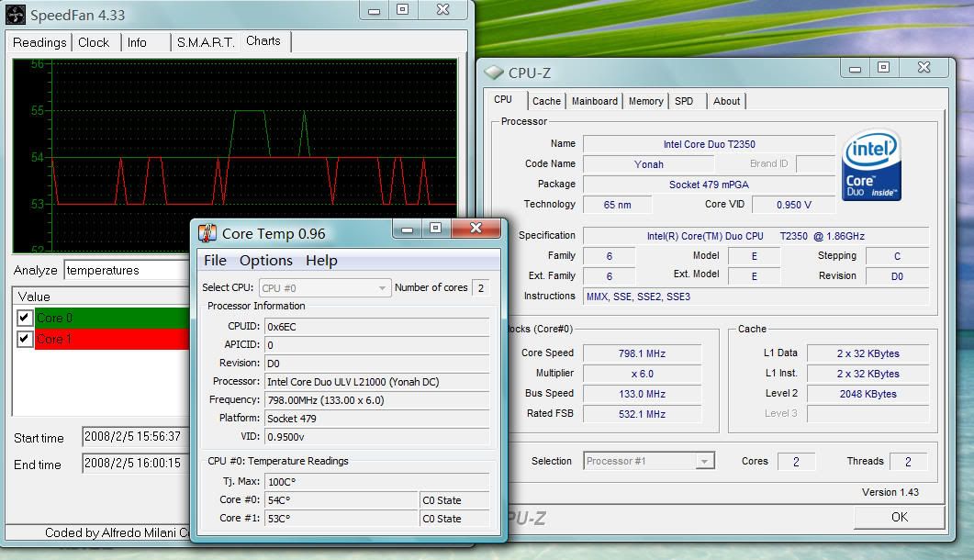Click the Name value 'Intel Core Duo T2350'
The width and height of the screenshot is (974, 560).
point(709,144)
